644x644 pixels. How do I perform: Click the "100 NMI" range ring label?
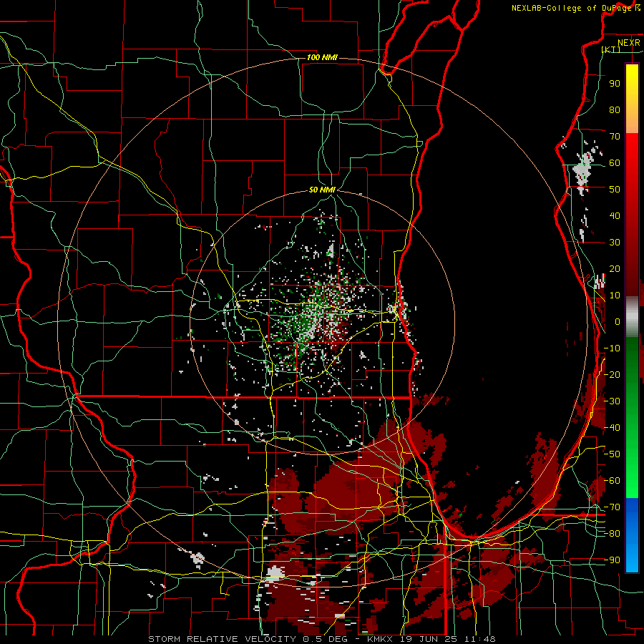coord(322,57)
